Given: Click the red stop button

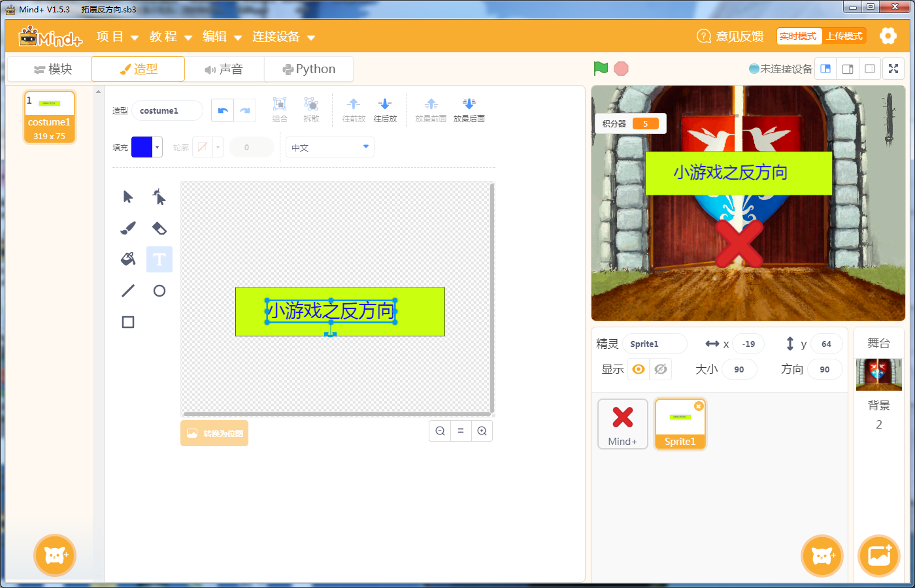Looking at the screenshot, I should click(621, 68).
